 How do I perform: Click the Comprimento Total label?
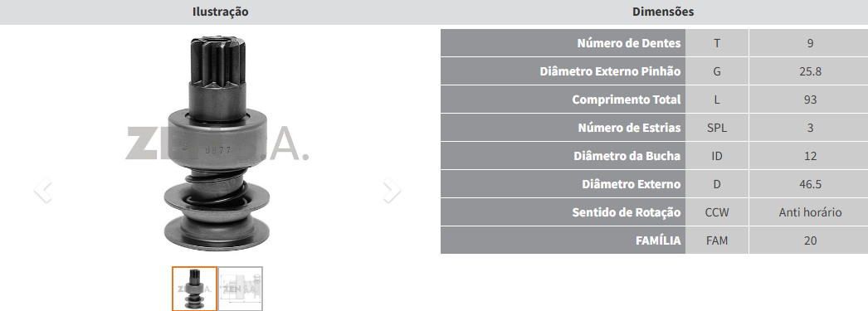tap(626, 100)
